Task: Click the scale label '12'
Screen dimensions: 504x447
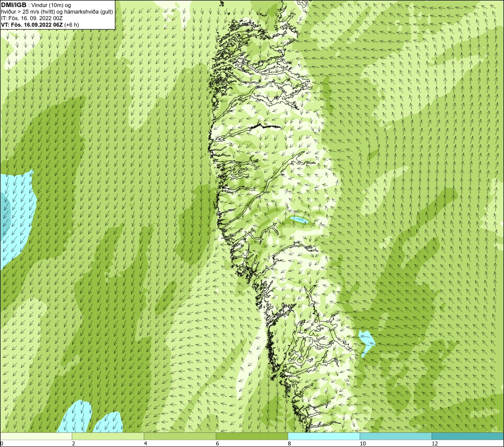Action: click(x=434, y=443)
